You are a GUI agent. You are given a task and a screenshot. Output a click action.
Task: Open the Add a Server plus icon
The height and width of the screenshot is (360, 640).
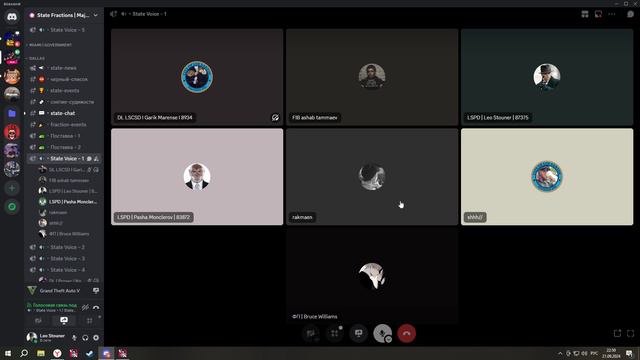(12, 188)
